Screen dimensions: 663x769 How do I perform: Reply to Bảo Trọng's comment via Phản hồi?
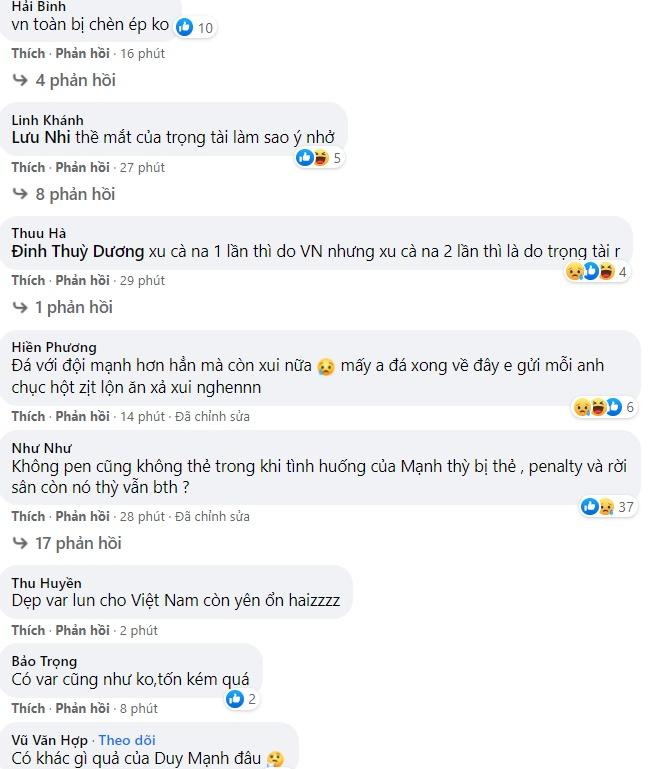click(x=82, y=708)
